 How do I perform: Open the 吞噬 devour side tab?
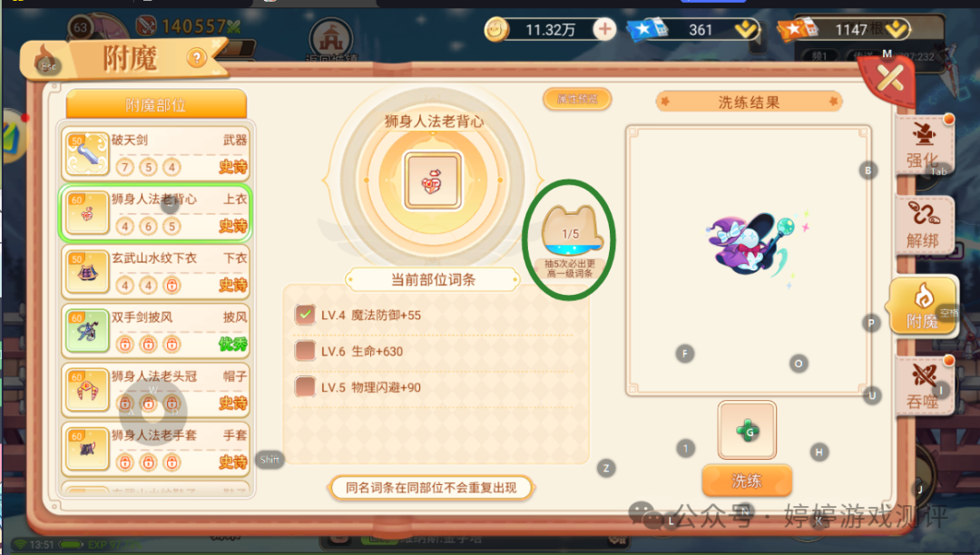[924, 386]
